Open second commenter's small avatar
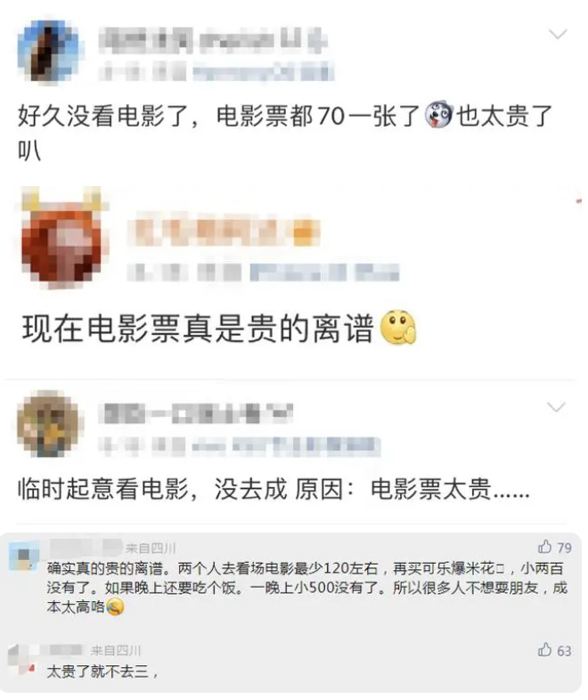588x700 pixels. (x=21, y=658)
